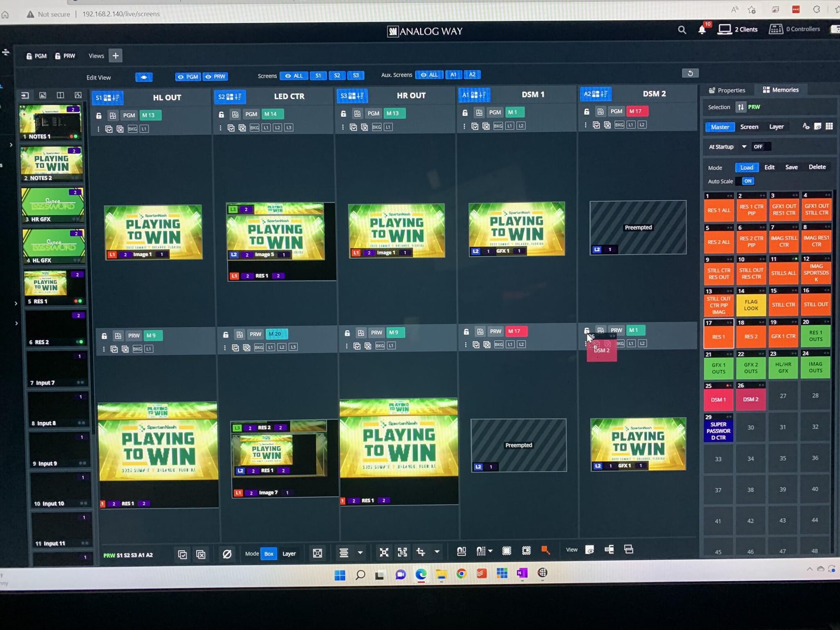Click Edit mode in Memories panel
Viewport: 840px width, 630px height.
point(769,167)
